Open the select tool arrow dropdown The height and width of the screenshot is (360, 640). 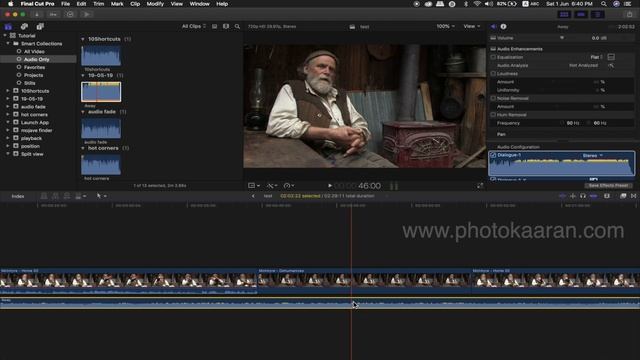tap(101, 196)
